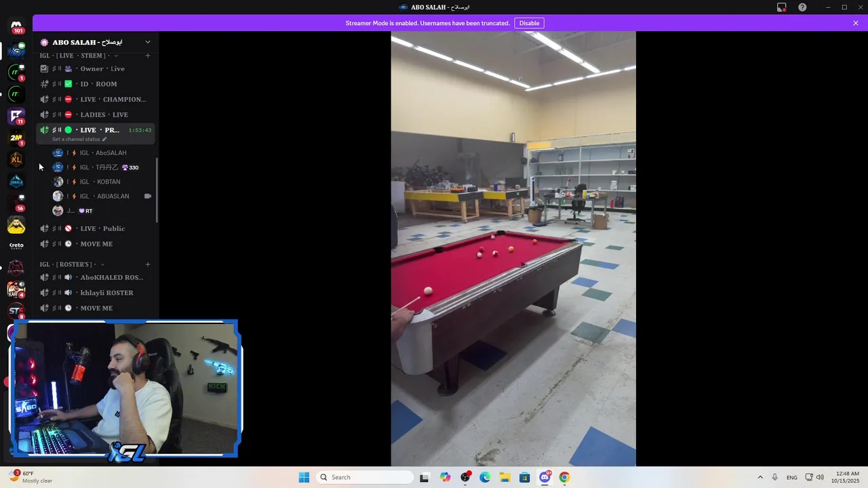
Task: Open the clock showing 12:48 AM
Action: [847, 477]
